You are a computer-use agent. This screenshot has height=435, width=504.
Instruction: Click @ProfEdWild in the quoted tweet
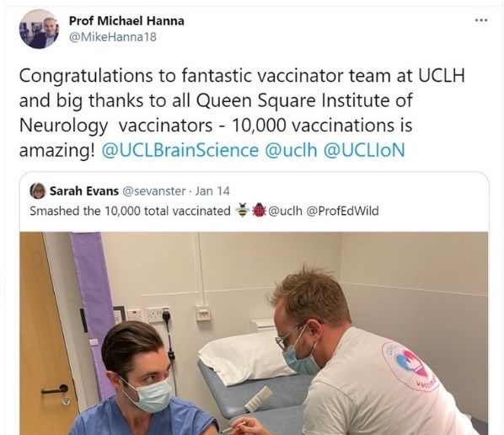(343, 211)
